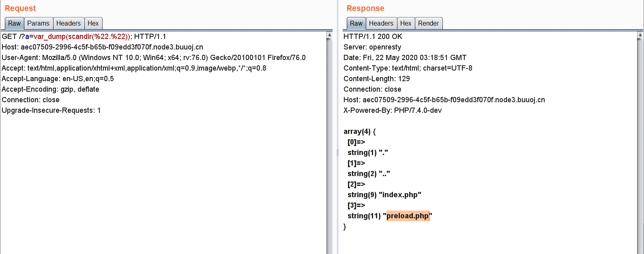644x254 pixels.
Task: Click the Response panel heading
Action: coord(365,8)
